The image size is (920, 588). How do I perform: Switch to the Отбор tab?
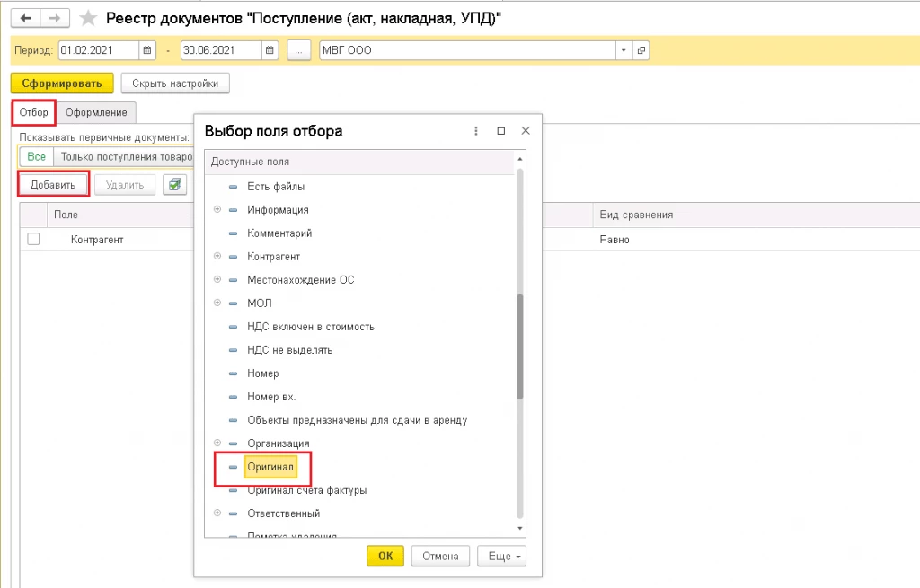coord(33,112)
